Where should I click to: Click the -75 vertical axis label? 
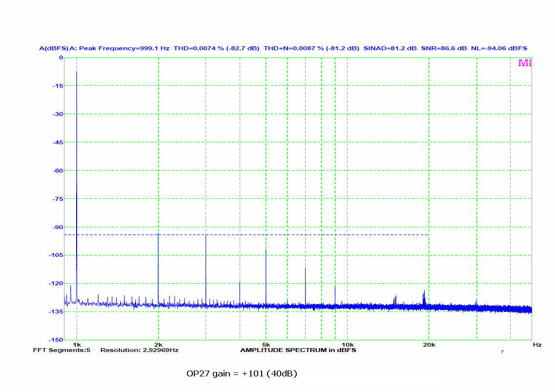coord(58,199)
